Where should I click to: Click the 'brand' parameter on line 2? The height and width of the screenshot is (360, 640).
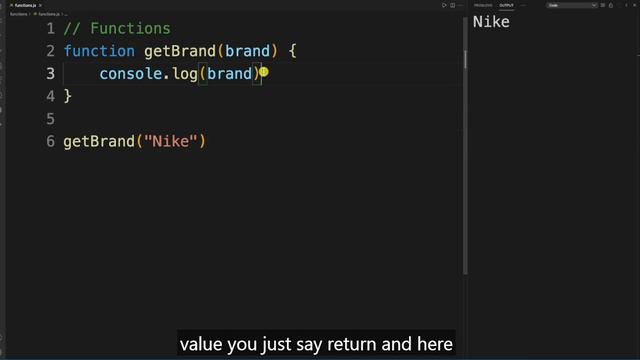pyautogui.click(x=247, y=51)
